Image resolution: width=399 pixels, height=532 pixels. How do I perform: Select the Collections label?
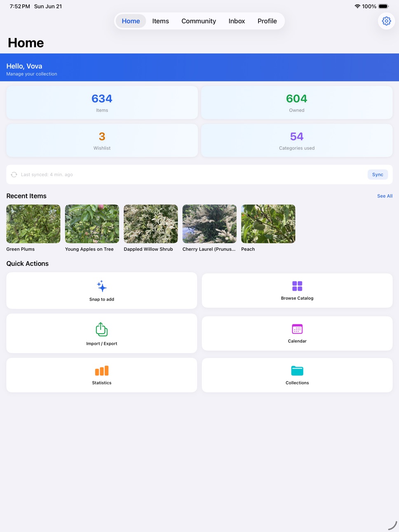(x=297, y=383)
